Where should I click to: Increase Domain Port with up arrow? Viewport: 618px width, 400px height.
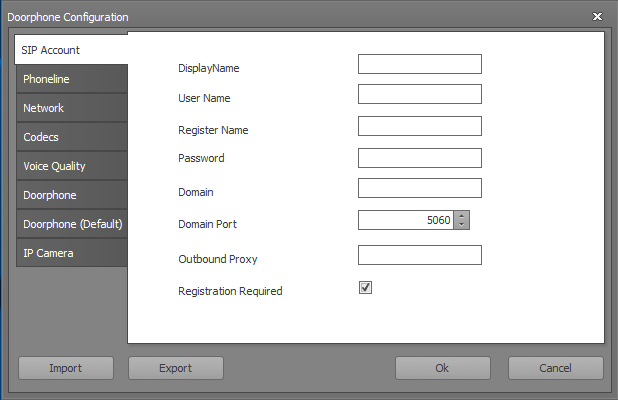tap(462, 216)
